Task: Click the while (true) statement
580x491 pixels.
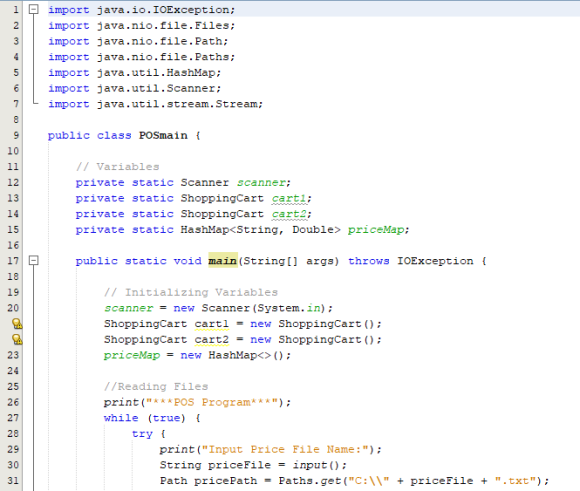Action: [144, 418]
